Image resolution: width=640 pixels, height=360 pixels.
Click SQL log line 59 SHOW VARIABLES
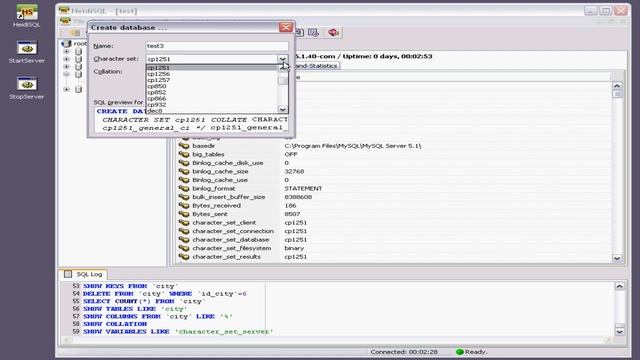pyautogui.click(x=178, y=331)
